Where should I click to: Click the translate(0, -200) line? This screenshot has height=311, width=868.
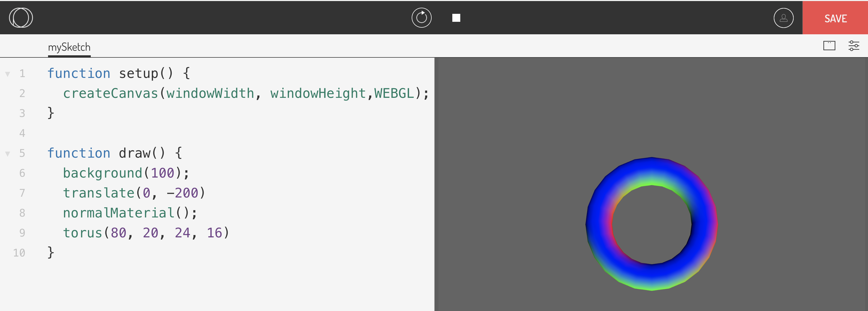click(134, 193)
